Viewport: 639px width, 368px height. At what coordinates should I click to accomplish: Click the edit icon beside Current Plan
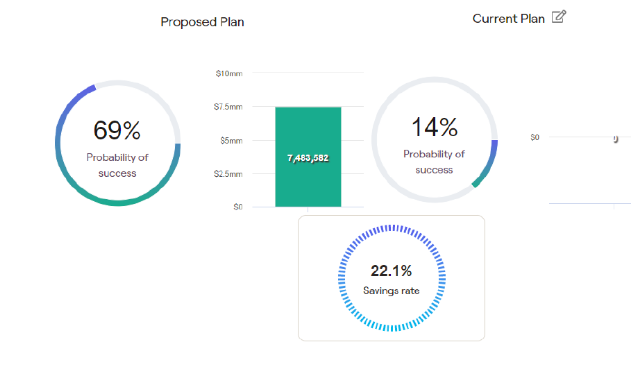click(559, 17)
